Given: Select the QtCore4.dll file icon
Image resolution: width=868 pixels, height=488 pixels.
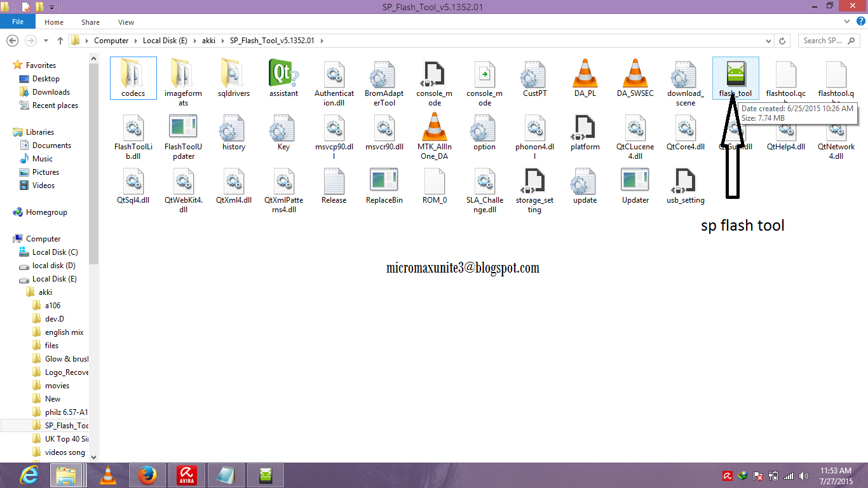Looking at the screenshot, I should coord(685,126).
